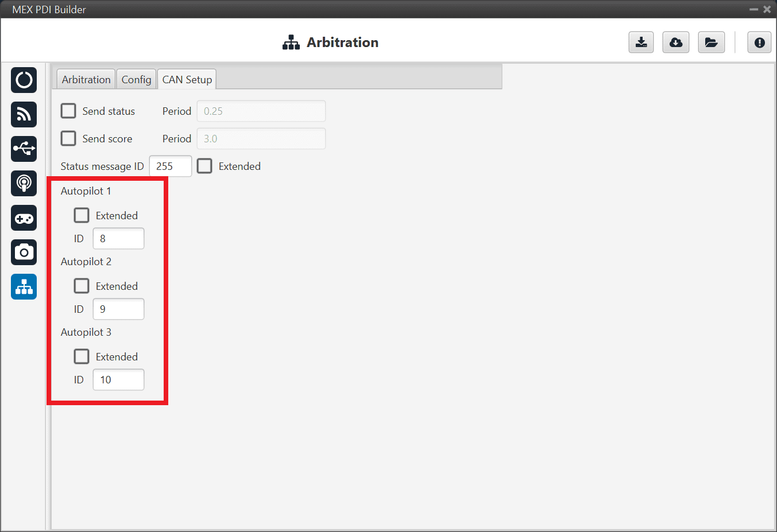This screenshot has height=532, width=777.
Task: Edit the Status message ID field
Action: point(171,166)
